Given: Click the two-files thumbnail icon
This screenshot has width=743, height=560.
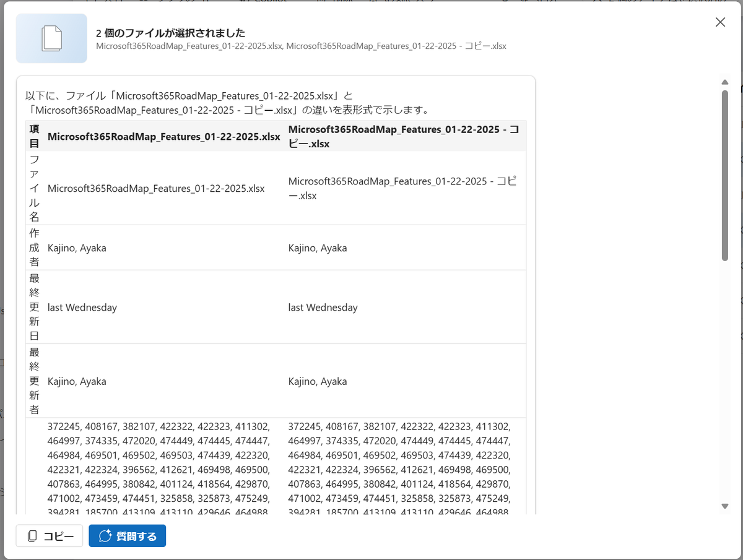Looking at the screenshot, I should (x=51, y=38).
